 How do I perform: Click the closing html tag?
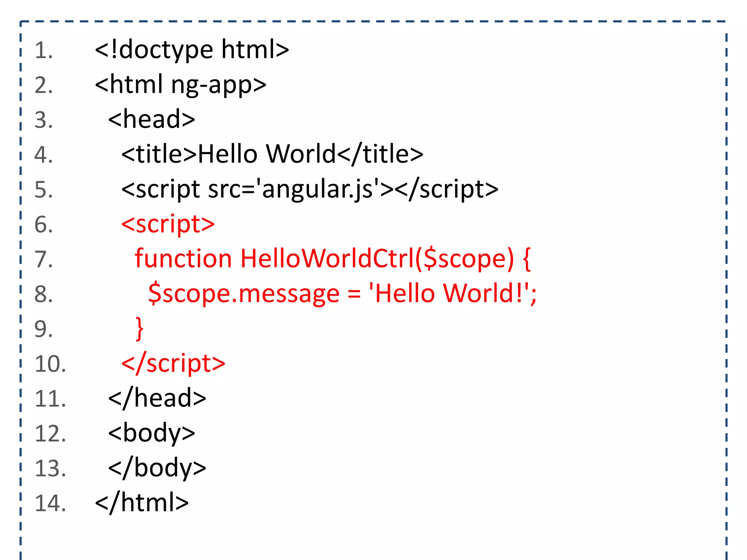click(142, 502)
